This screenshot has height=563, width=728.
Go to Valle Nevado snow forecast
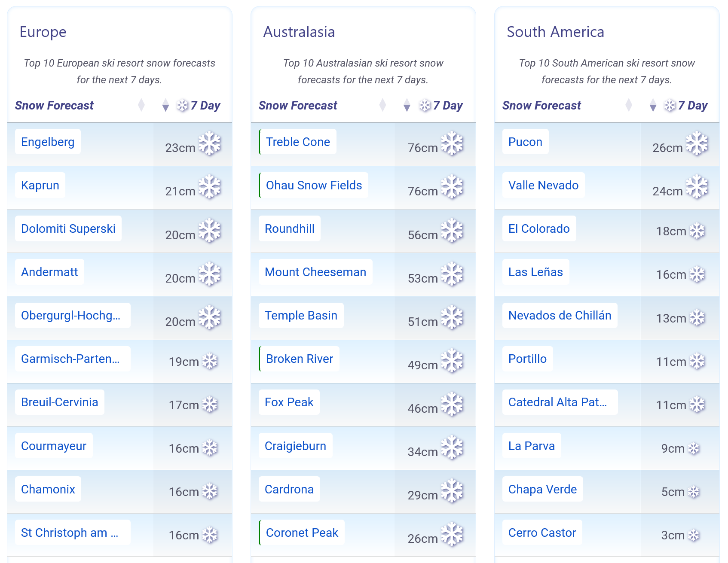coord(543,185)
